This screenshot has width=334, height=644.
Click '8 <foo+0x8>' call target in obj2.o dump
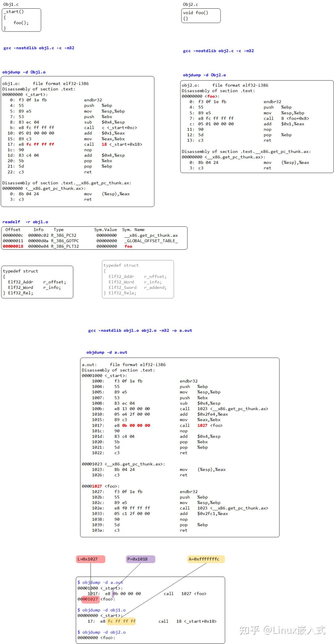tap(295, 118)
